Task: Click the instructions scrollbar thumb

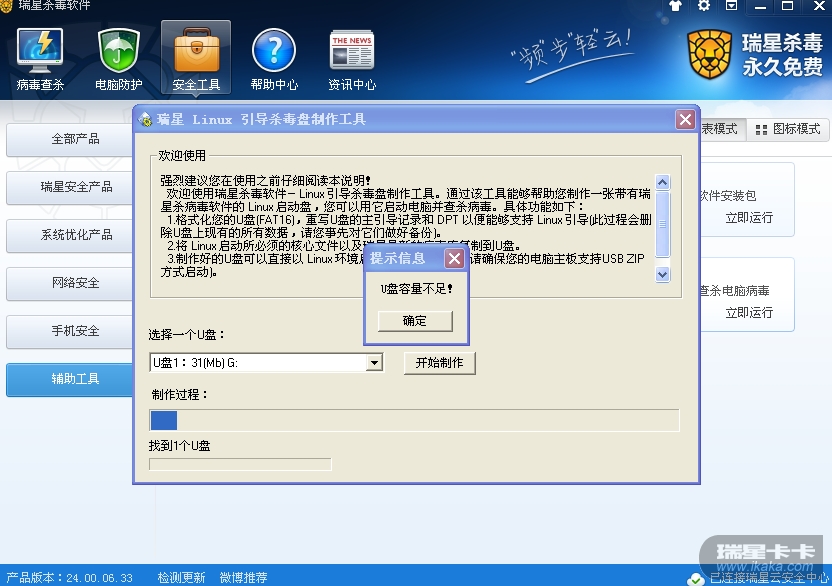Action: click(662, 224)
